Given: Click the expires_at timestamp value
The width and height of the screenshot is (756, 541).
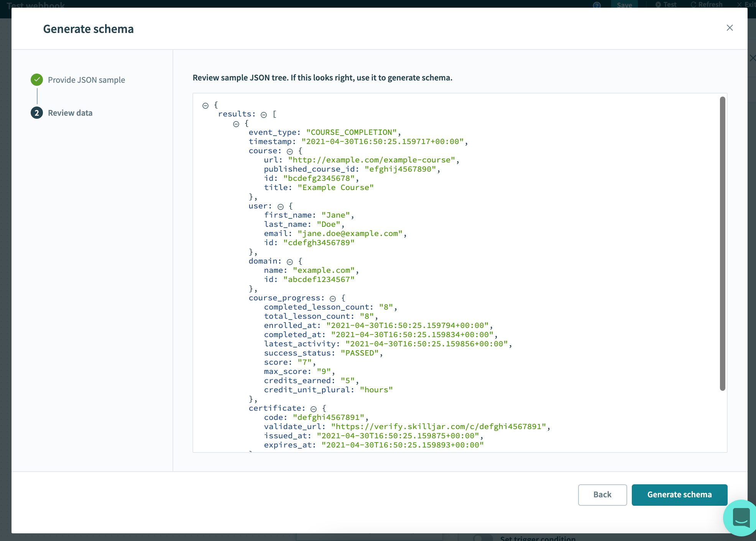Looking at the screenshot, I should [403, 445].
